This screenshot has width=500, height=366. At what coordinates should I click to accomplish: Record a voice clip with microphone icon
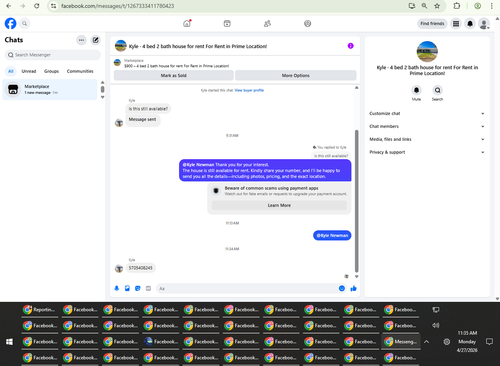(x=117, y=288)
